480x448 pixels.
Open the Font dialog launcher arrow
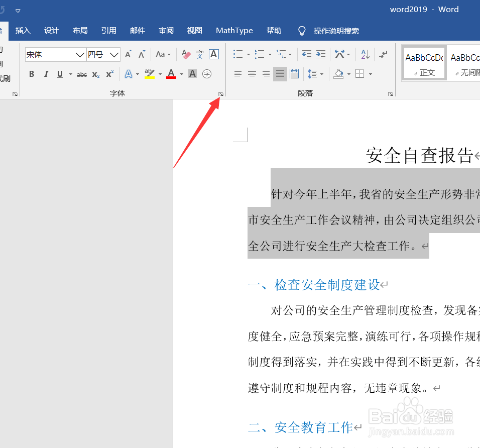221,94
